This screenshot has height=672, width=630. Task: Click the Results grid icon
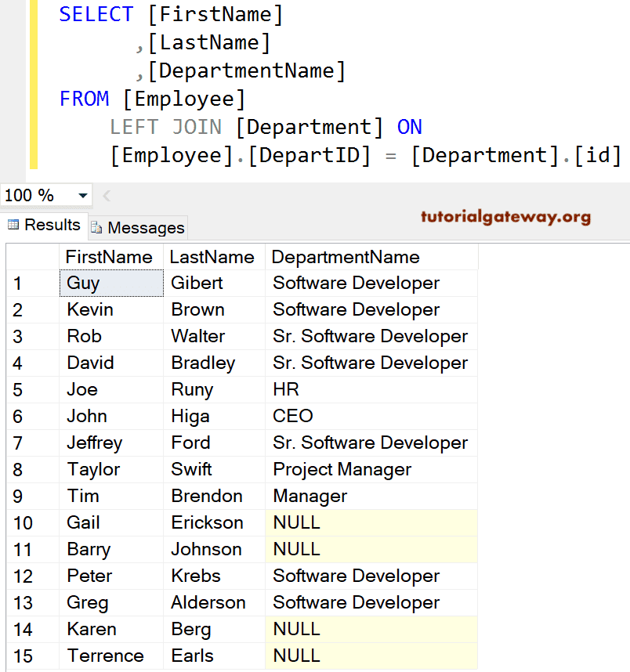(13, 225)
